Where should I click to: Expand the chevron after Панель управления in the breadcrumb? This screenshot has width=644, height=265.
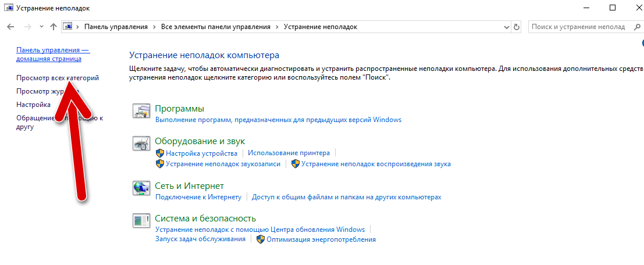pos(154,27)
